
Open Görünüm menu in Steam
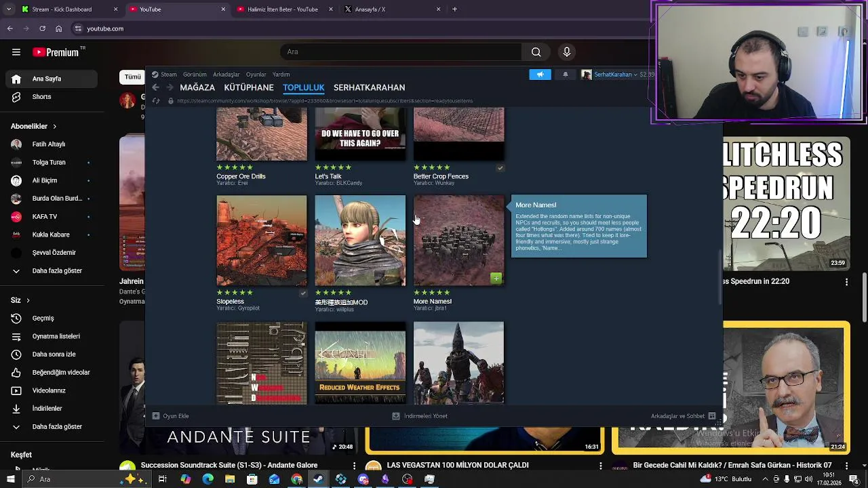pyautogui.click(x=195, y=75)
